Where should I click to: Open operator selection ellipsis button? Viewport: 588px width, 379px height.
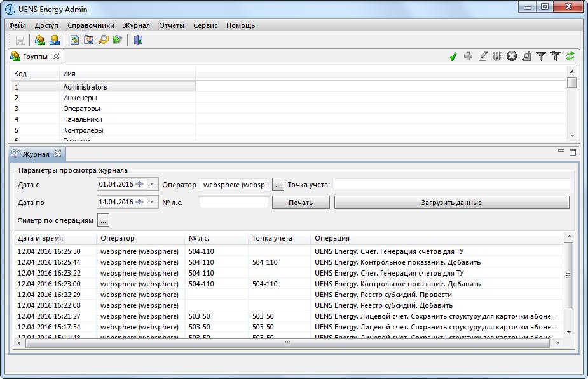(278, 185)
